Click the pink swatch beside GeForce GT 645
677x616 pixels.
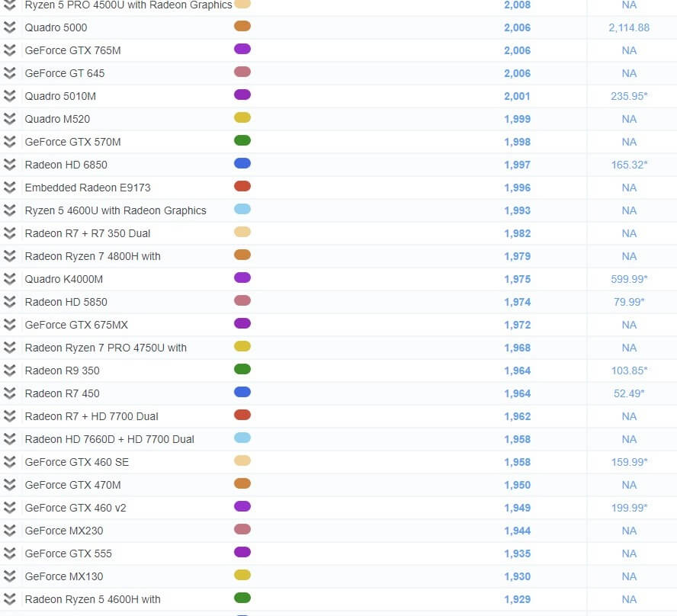(242, 72)
